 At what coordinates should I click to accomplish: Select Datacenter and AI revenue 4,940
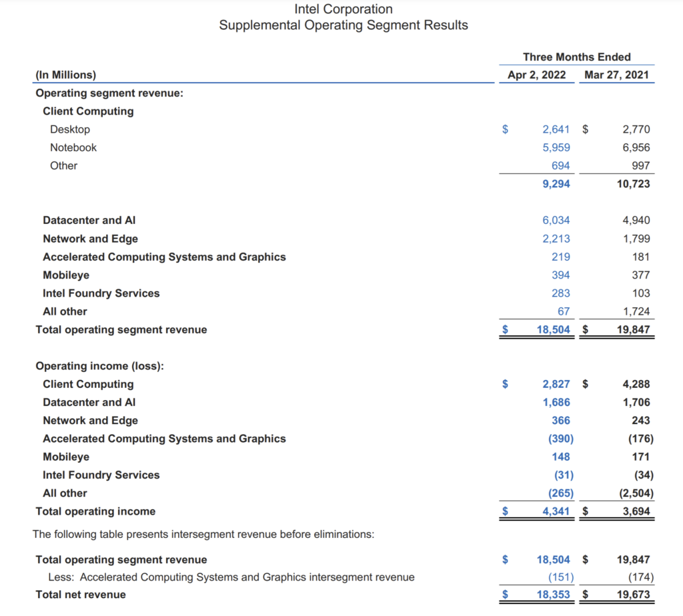pyautogui.click(x=636, y=220)
